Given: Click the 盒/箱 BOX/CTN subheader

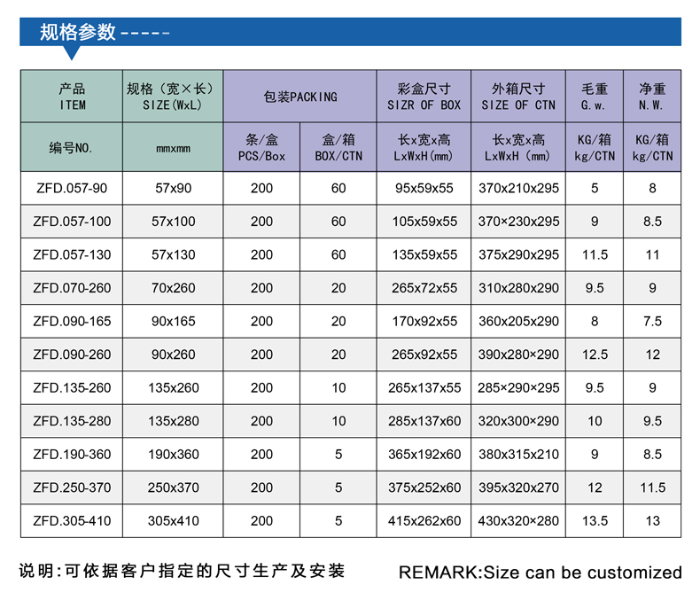Looking at the screenshot, I should 338,147.
